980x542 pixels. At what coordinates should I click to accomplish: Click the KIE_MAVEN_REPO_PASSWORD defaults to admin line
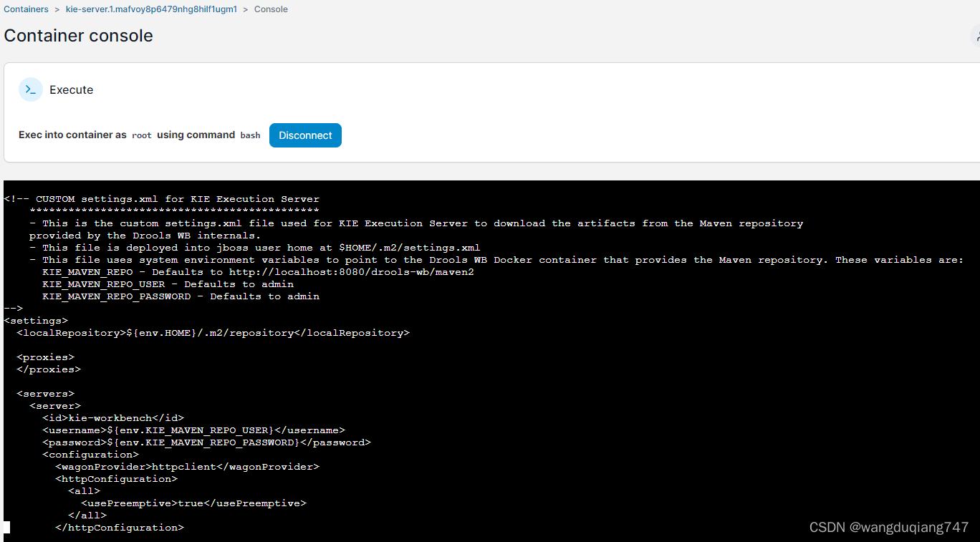181,296
